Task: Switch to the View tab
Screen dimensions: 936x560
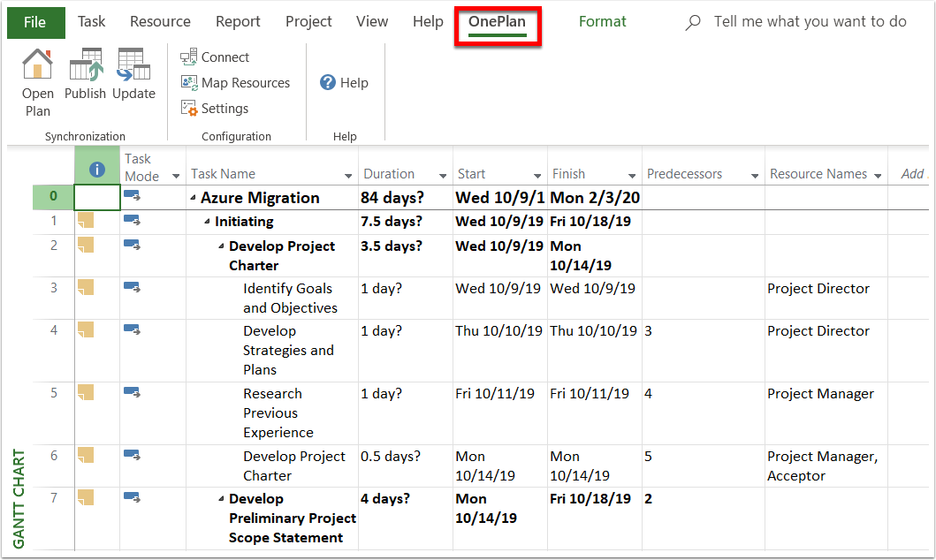Action: point(371,21)
